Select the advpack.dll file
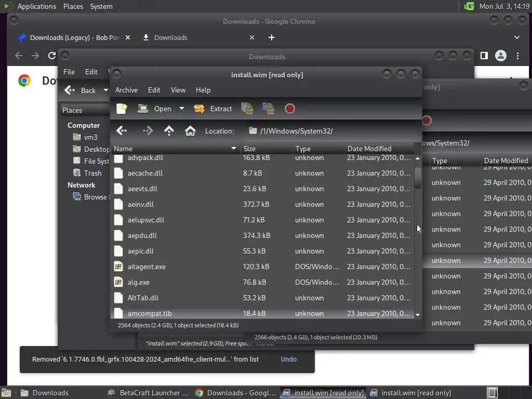The height and width of the screenshot is (399, 532). (x=262, y=158)
